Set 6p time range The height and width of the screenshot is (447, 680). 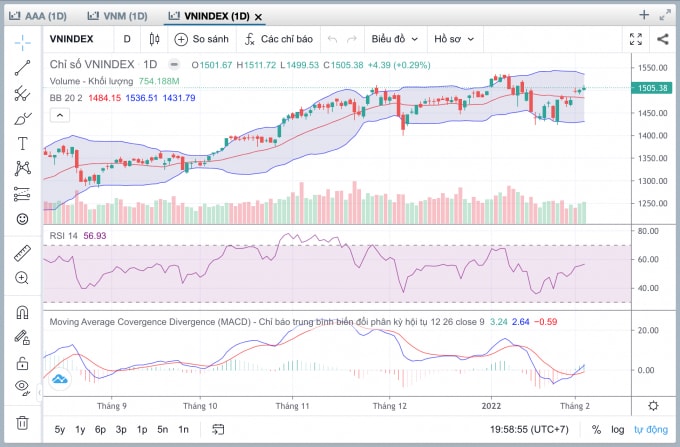point(100,430)
